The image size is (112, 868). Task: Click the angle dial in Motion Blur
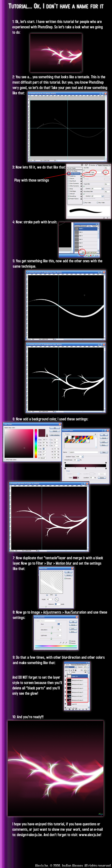coord(57,599)
